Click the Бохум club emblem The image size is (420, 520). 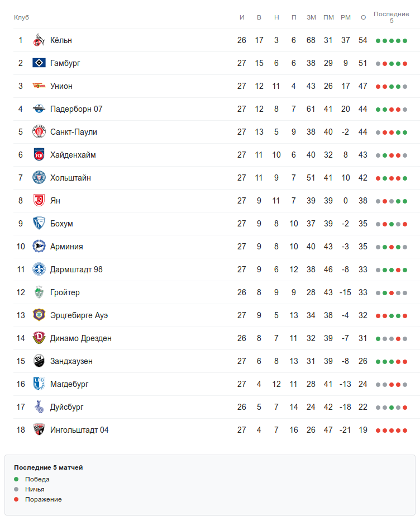coord(39,224)
